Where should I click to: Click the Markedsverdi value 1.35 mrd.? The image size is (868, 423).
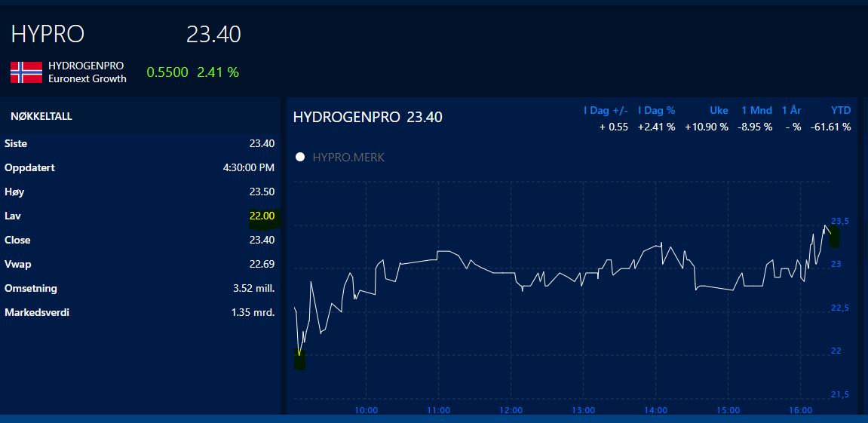point(253,312)
